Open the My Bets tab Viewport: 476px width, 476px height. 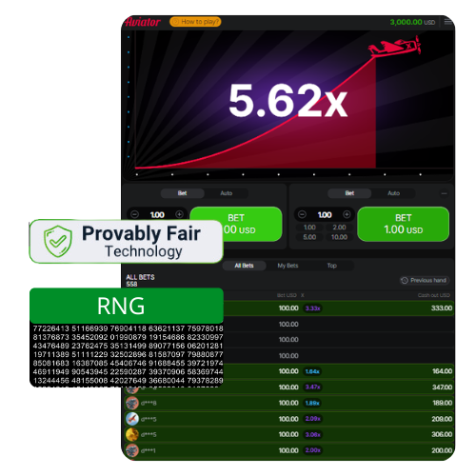[288, 266]
